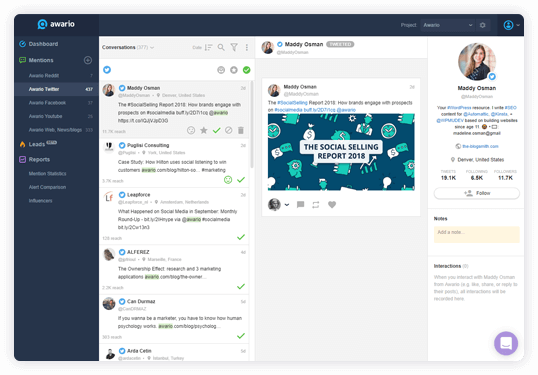Click the Add a note field

coord(477,235)
